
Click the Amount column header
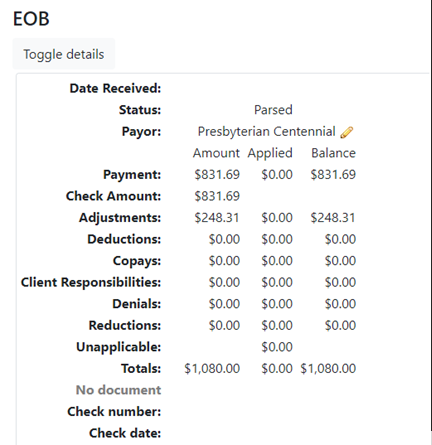point(216,153)
